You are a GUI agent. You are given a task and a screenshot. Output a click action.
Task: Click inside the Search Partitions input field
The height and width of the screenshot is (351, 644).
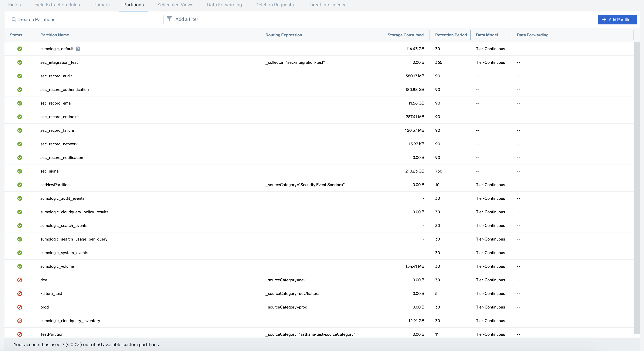click(x=75, y=19)
